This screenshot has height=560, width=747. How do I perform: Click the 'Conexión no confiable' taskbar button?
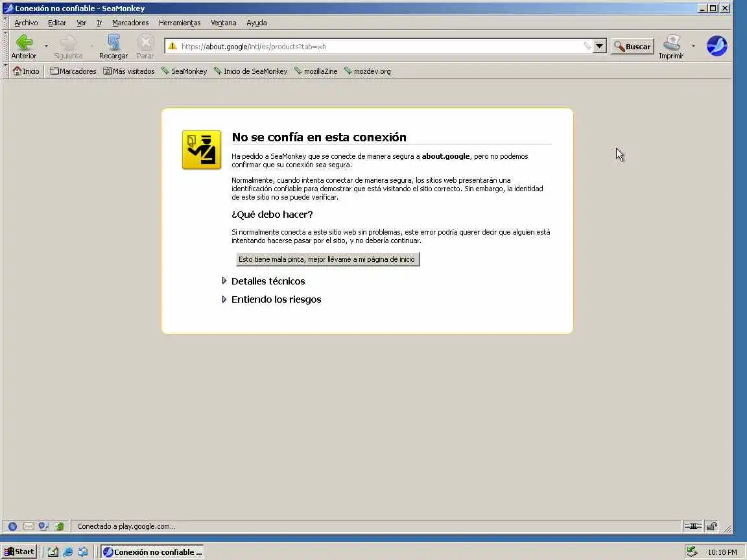pos(152,552)
